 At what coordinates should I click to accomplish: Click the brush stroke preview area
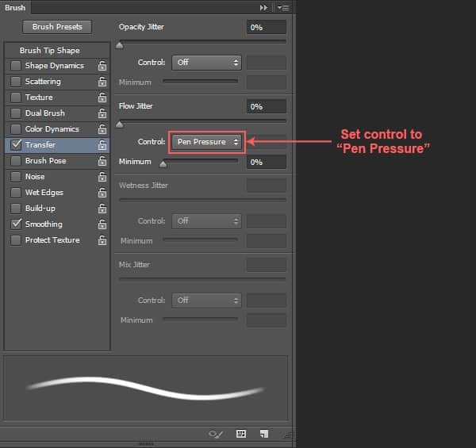(x=146, y=389)
